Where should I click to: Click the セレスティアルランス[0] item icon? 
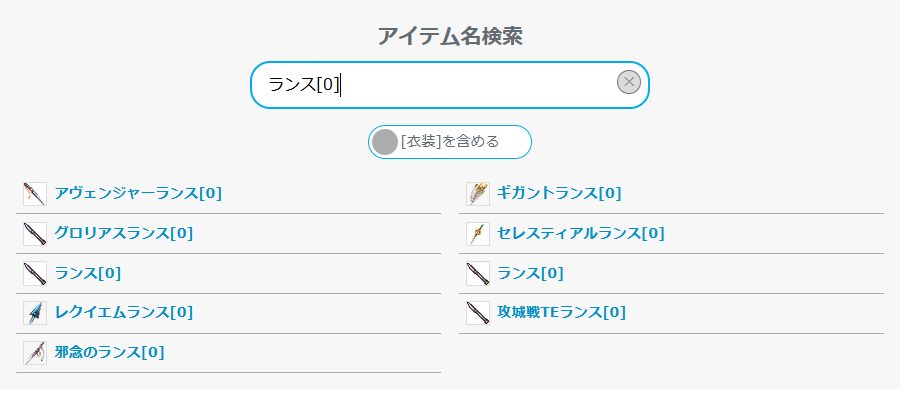click(x=478, y=234)
